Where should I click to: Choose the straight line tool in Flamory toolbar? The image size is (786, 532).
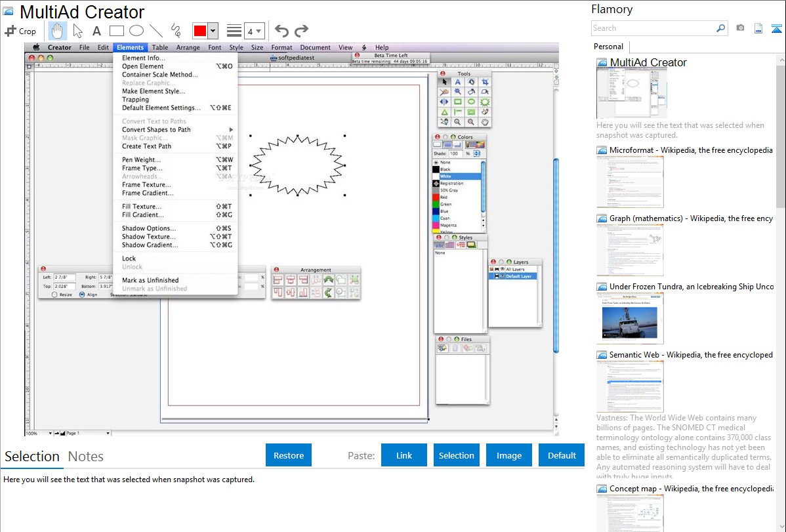(156, 31)
